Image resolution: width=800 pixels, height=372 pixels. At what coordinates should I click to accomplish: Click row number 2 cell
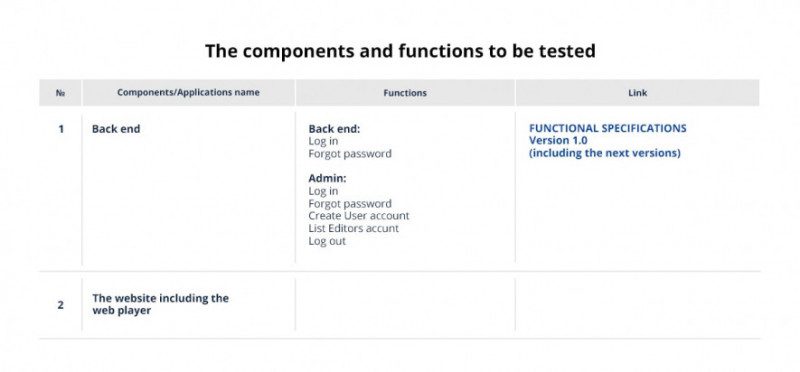click(60, 305)
